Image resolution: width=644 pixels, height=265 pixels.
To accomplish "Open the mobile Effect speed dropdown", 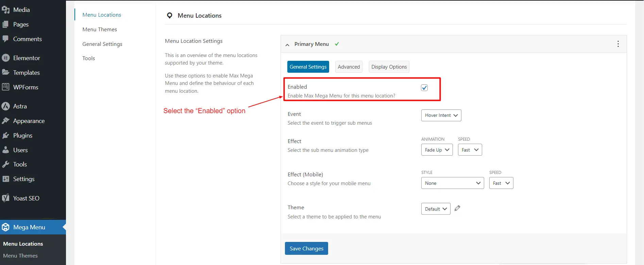I will coord(501,183).
